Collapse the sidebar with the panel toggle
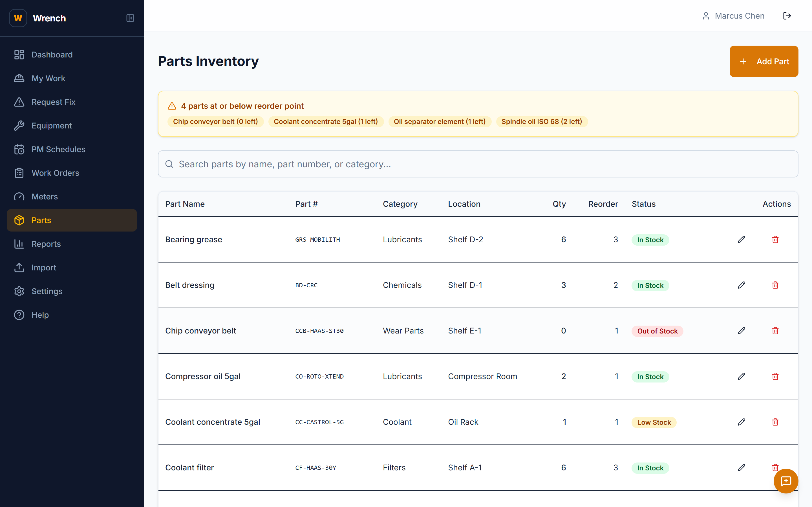Image resolution: width=812 pixels, height=507 pixels. click(x=130, y=18)
